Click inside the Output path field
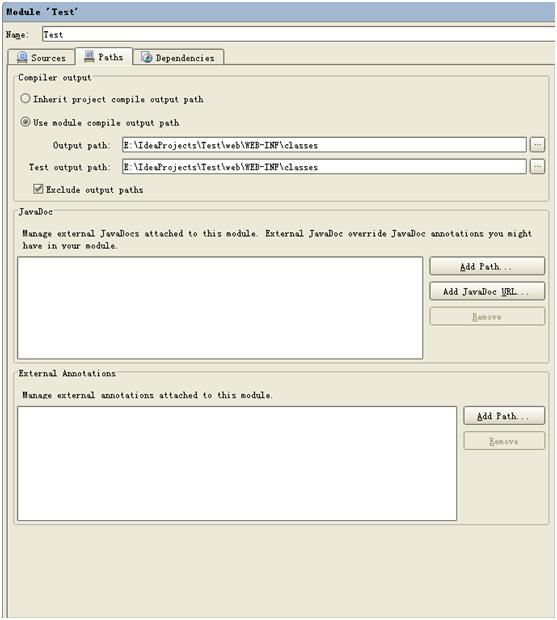The width and height of the screenshot is (557, 620). [x=324, y=145]
